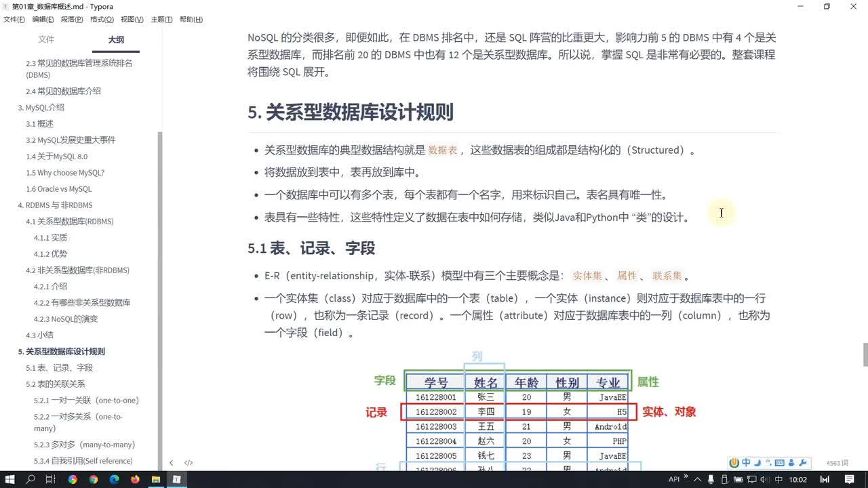868x488 pixels.
Task: Select outline item 5. 关系型数据库设计规则
Action: [x=62, y=352]
